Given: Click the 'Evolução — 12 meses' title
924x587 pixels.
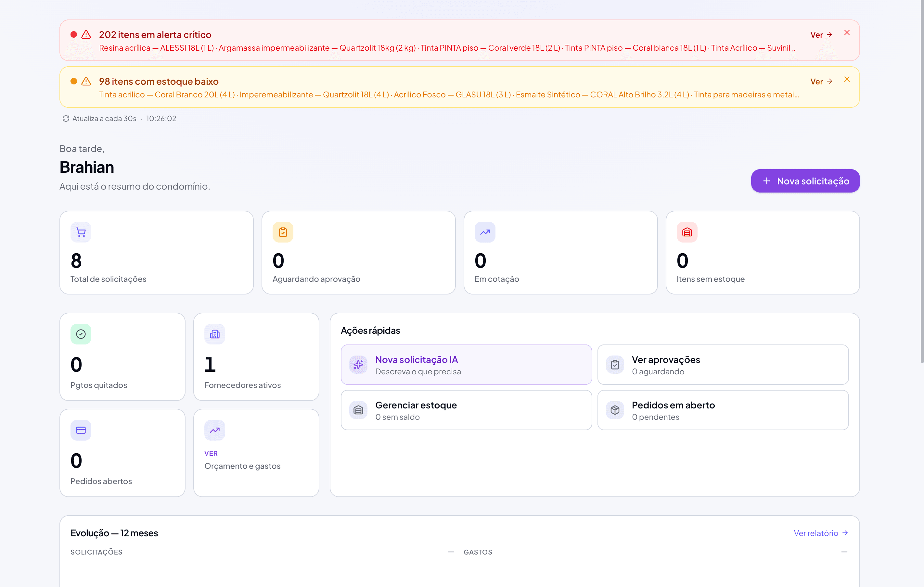Looking at the screenshot, I should tap(114, 533).
